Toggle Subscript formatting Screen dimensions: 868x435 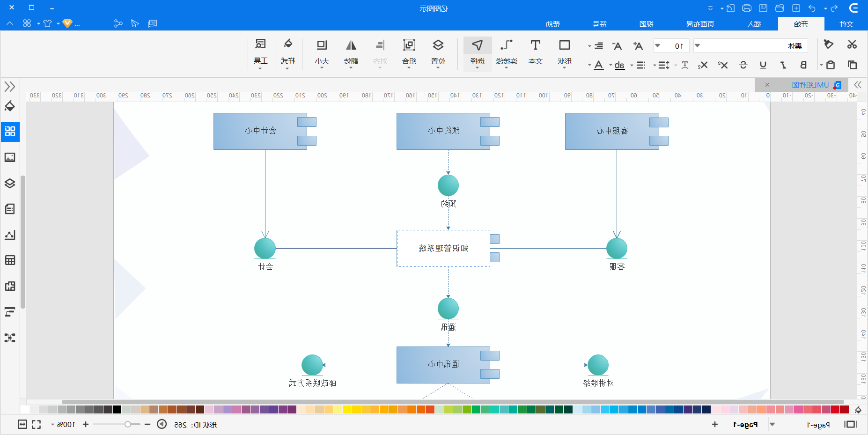(x=703, y=65)
